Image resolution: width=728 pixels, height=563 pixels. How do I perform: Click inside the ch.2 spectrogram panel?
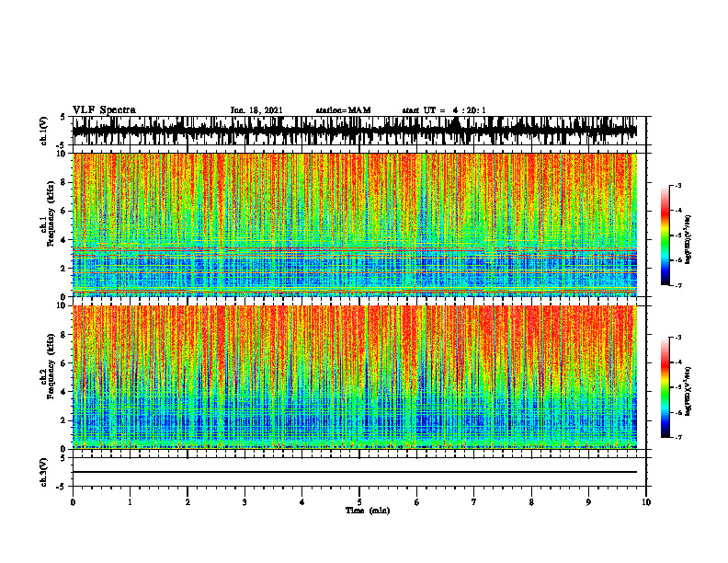[355, 377]
